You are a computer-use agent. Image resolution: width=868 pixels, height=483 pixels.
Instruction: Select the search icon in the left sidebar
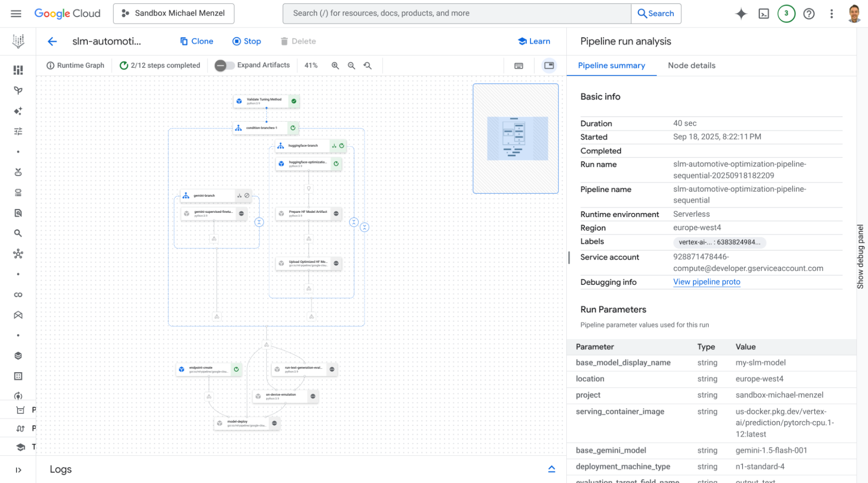click(18, 233)
